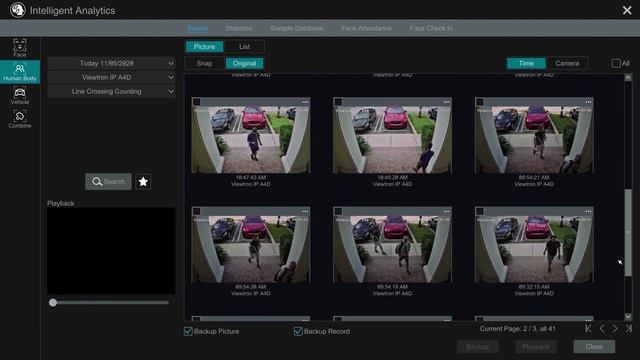Check the 09:32:15 AM snapshot box
This screenshot has width=640, height=360.
pyautogui.click(x=480, y=211)
